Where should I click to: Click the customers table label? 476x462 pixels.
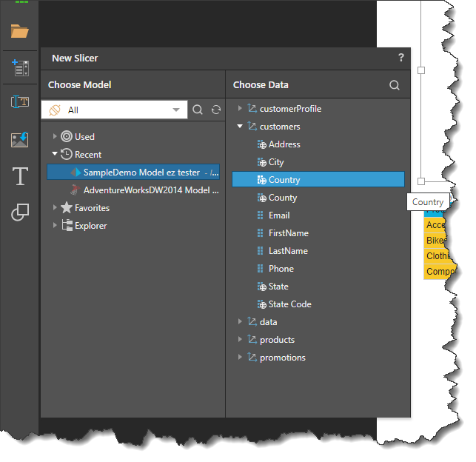[280, 127]
